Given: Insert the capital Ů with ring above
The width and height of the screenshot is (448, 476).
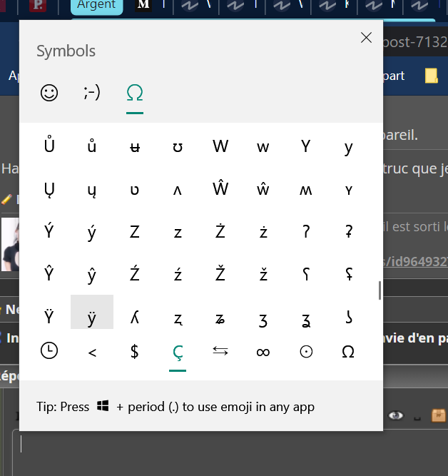Looking at the screenshot, I should click(49, 147).
